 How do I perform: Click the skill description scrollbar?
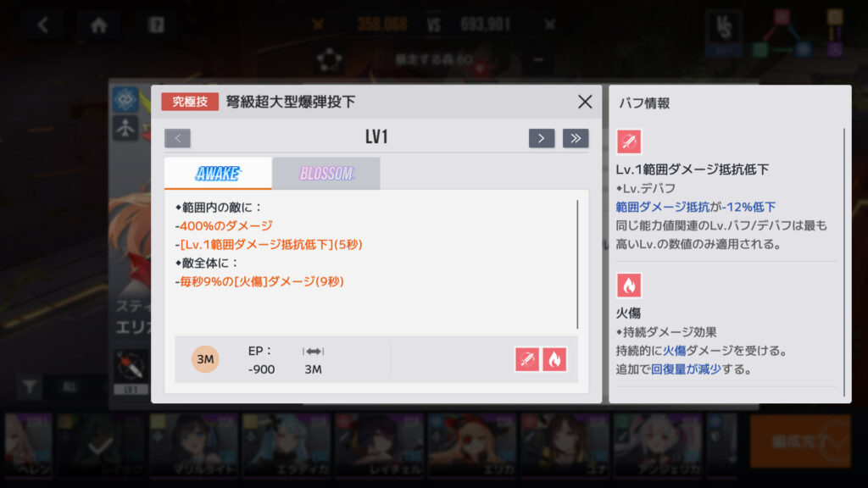point(577,264)
